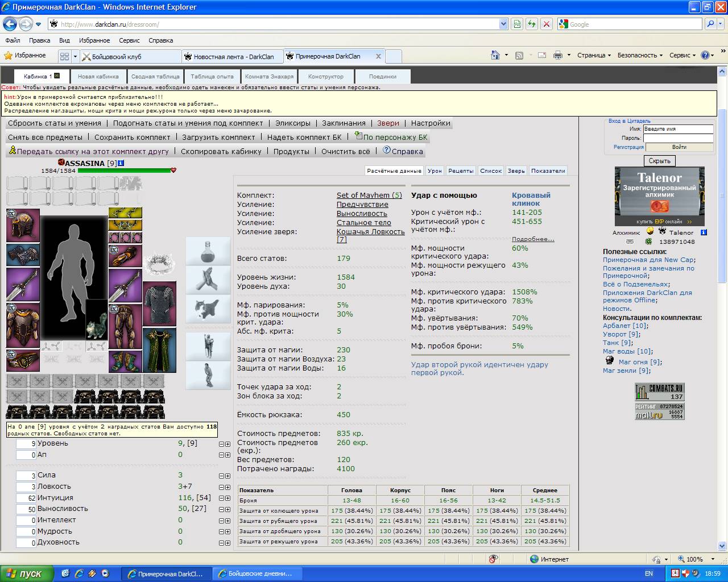The width and height of the screenshot is (728, 582).
Task: Expand the Home button dropdown arrow
Action: 506,55
